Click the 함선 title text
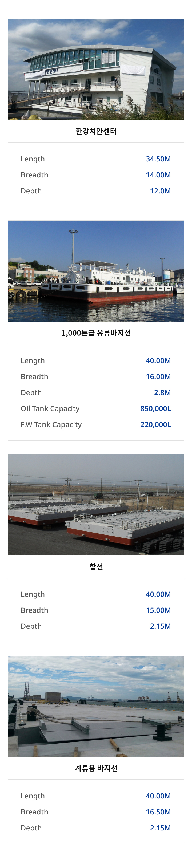This screenshot has width=192, height=868. [96, 566]
